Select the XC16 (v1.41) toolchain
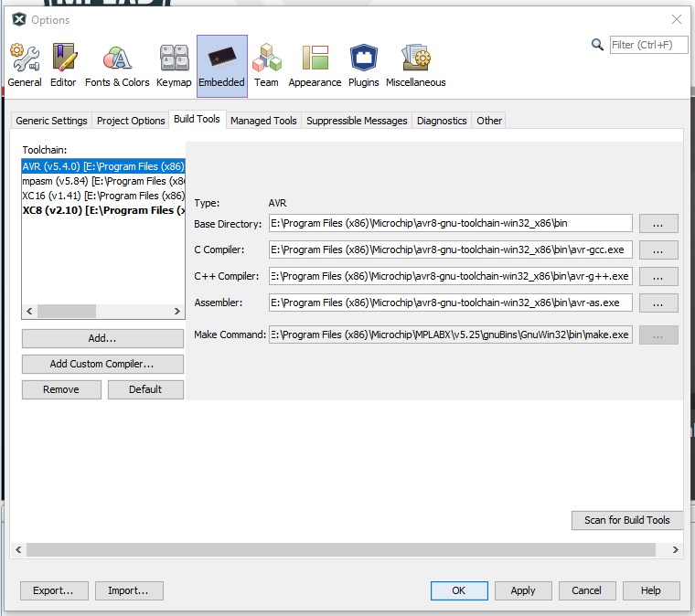Image resolution: width=695 pixels, height=616 pixels. [103, 196]
